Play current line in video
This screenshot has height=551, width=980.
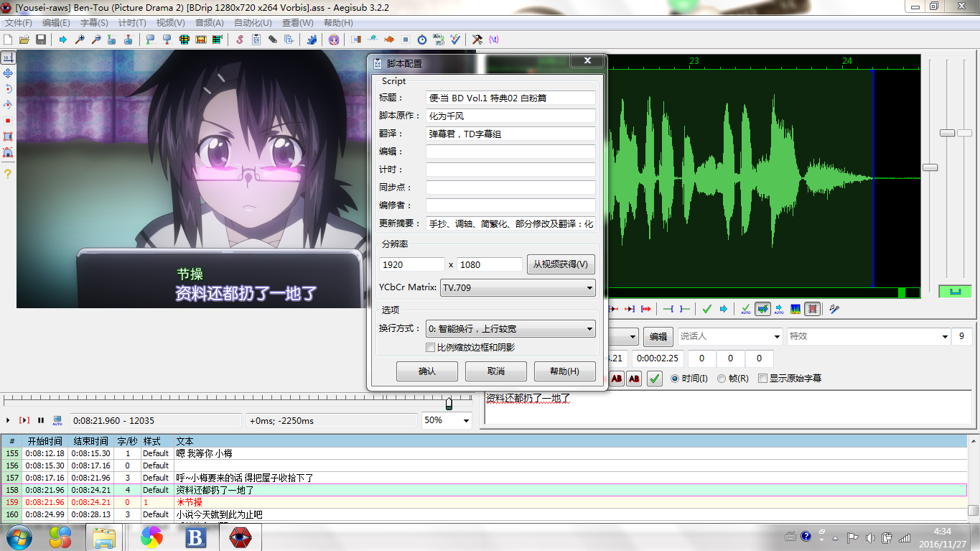point(24,420)
